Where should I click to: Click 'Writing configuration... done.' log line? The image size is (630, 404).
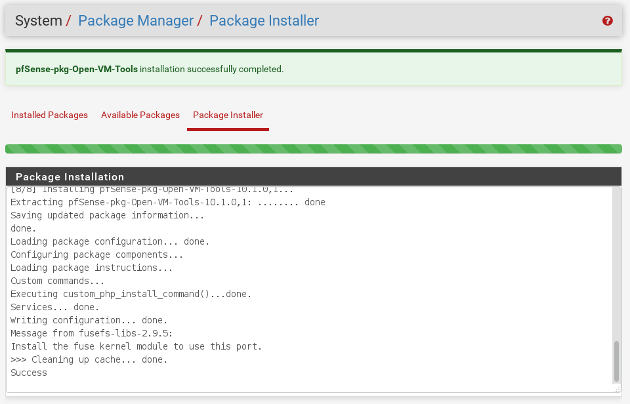point(89,320)
